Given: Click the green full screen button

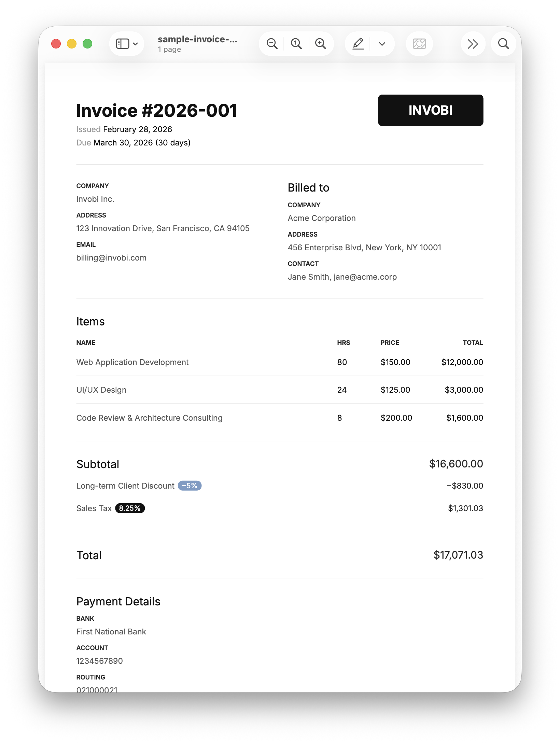Looking at the screenshot, I should (x=87, y=44).
